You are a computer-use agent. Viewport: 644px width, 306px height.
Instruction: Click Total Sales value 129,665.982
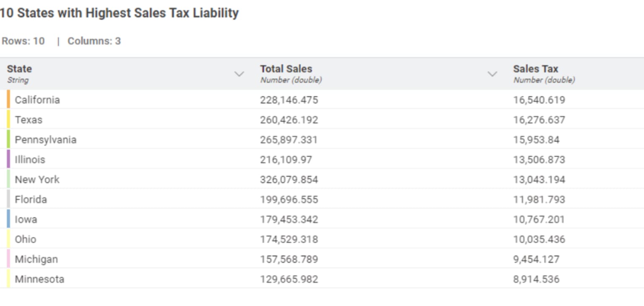tap(289, 279)
